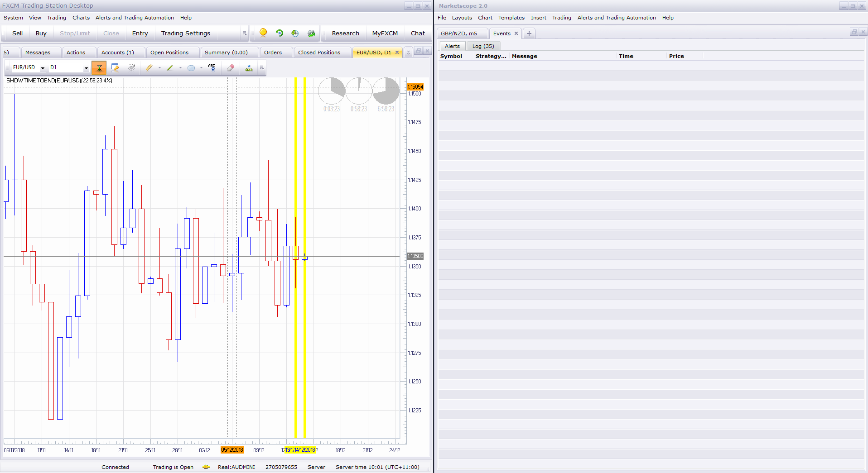Open the green hierarchy tree icon

(249, 68)
